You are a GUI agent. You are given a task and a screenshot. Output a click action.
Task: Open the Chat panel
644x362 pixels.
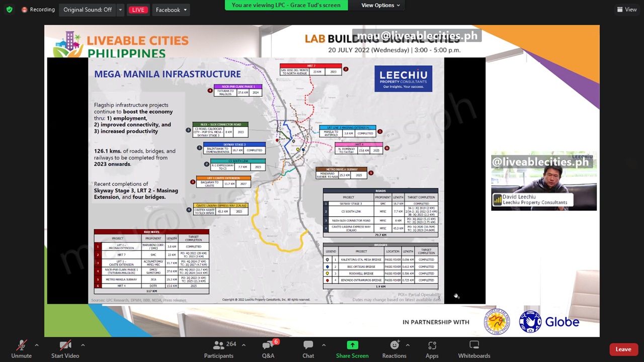[308, 349]
